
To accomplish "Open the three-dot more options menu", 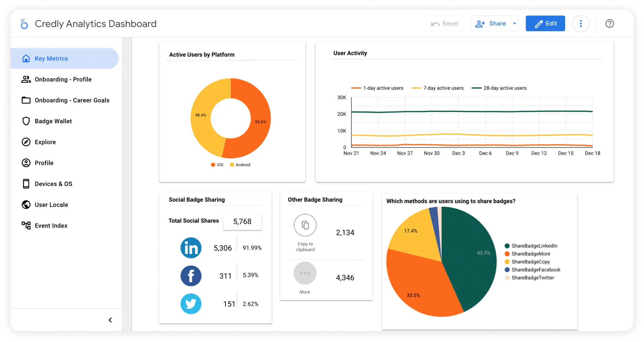I will click(581, 24).
